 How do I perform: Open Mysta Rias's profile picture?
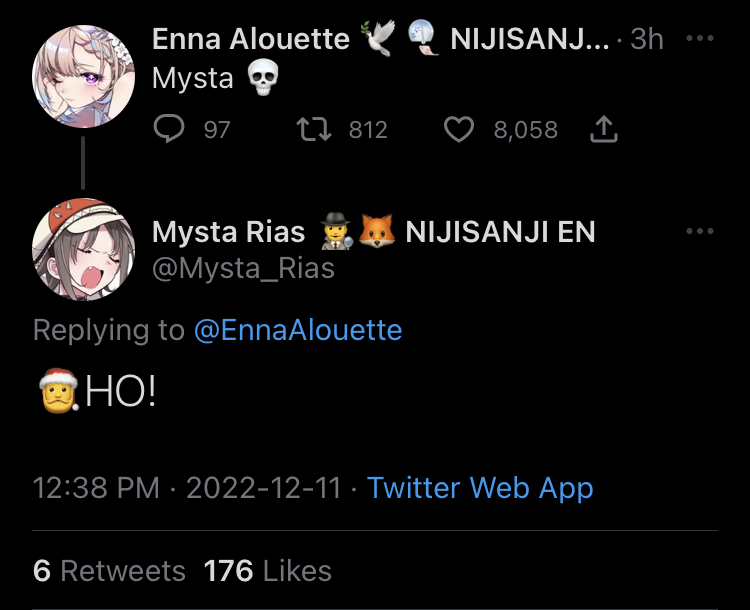tap(83, 249)
